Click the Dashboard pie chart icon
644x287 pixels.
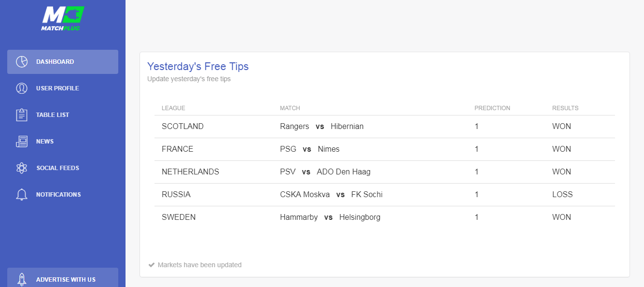(22, 62)
